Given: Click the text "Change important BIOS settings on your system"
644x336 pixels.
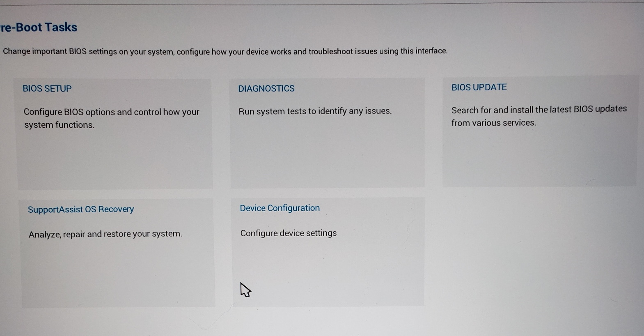Looking at the screenshot, I should 88,52.
